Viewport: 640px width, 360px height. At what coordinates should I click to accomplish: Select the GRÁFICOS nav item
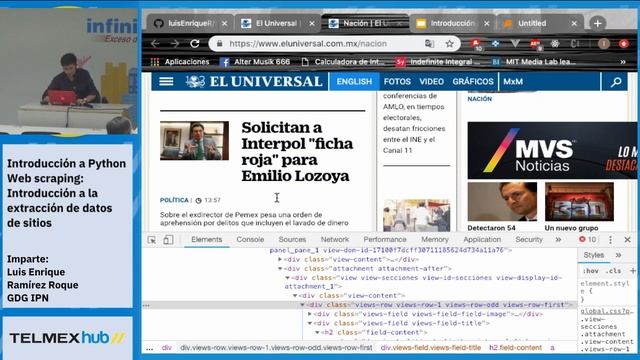click(x=473, y=82)
